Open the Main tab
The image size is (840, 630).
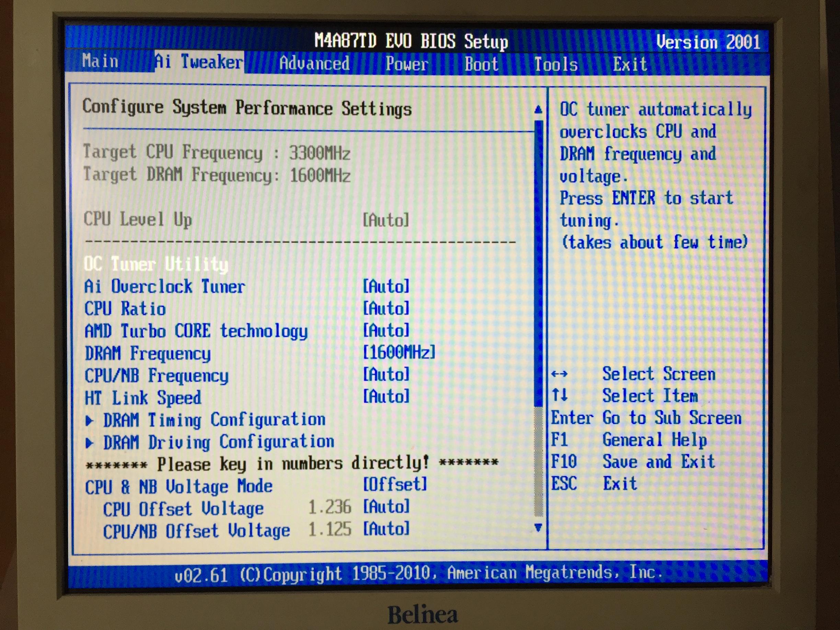pos(100,61)
